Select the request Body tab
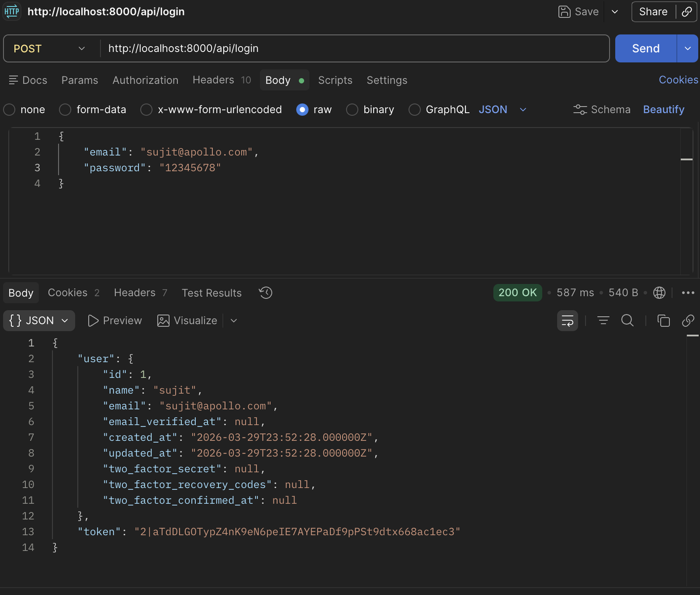The image size is (700, 595). pos(284,80)
